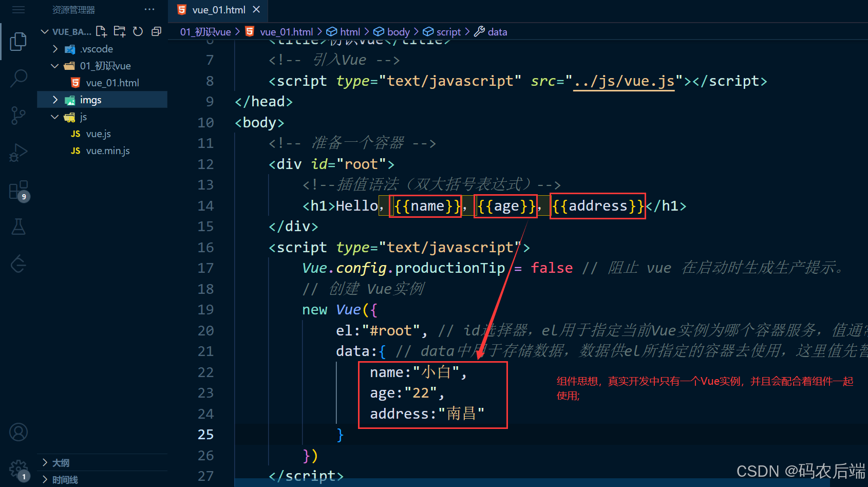Click the New File icon in explorer header
The image size is (868, 487).
pos(102,31)
